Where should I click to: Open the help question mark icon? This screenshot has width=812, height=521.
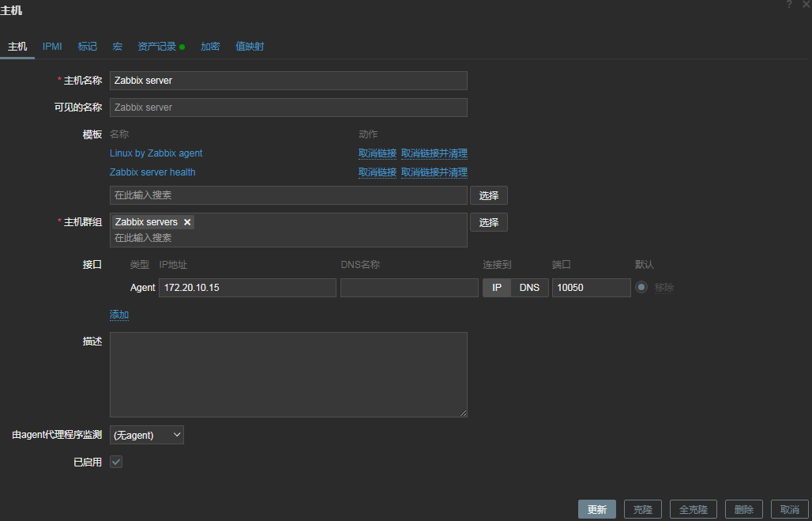(x=789, y=4)
